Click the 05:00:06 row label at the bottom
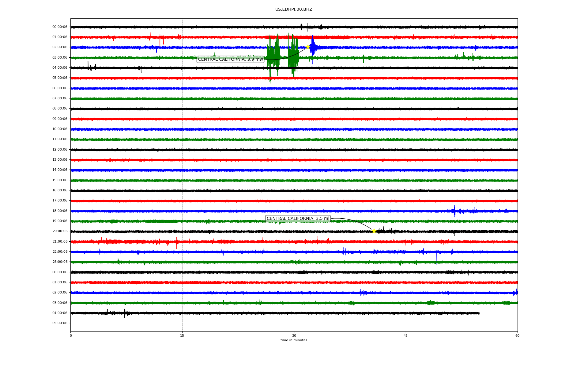 tap(60, 323)
